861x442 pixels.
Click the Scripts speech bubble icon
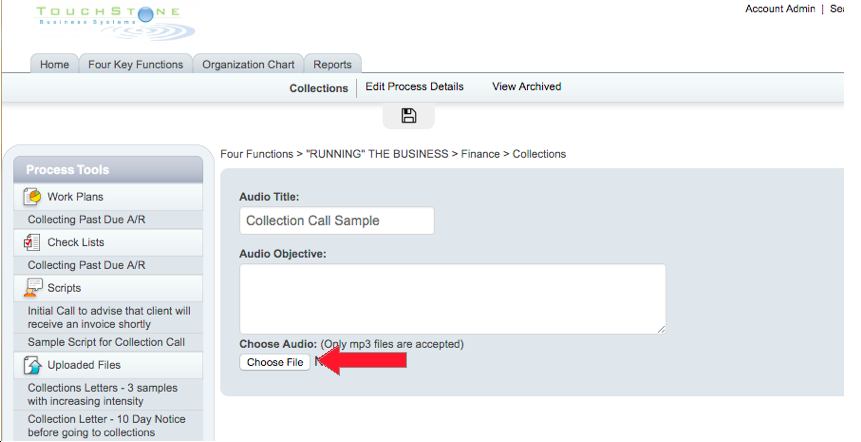tap(33, 288)
